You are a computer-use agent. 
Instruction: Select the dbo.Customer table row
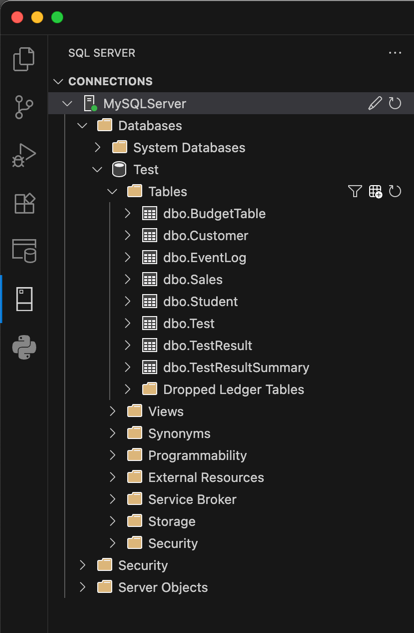click(231, 235)
